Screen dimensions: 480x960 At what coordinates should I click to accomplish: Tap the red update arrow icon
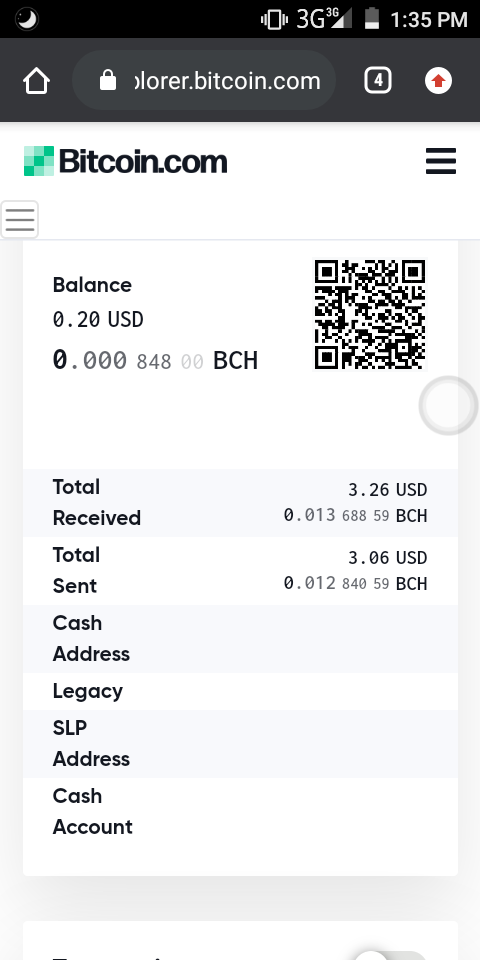438,80
